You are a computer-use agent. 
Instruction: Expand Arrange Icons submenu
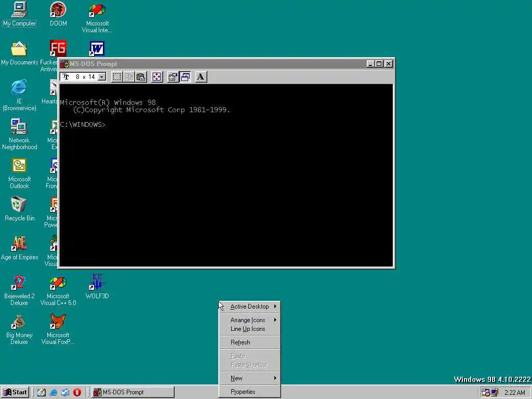click(x=250, y=320)
